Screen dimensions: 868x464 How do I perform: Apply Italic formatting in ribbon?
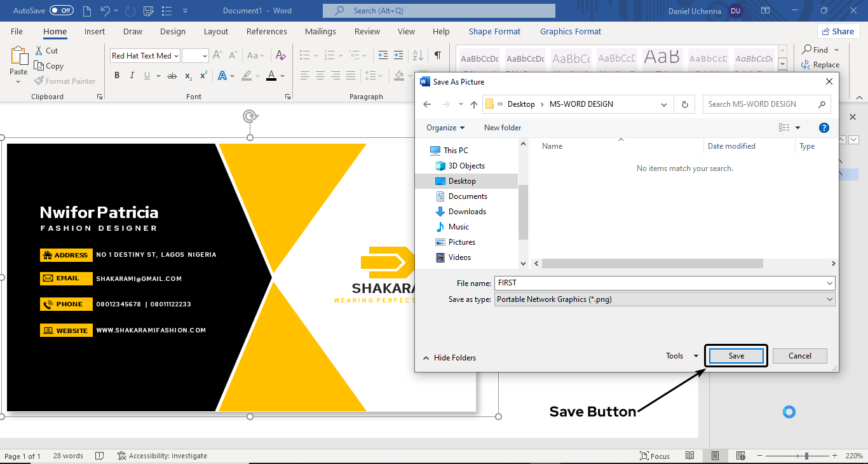tap(132, 76)
